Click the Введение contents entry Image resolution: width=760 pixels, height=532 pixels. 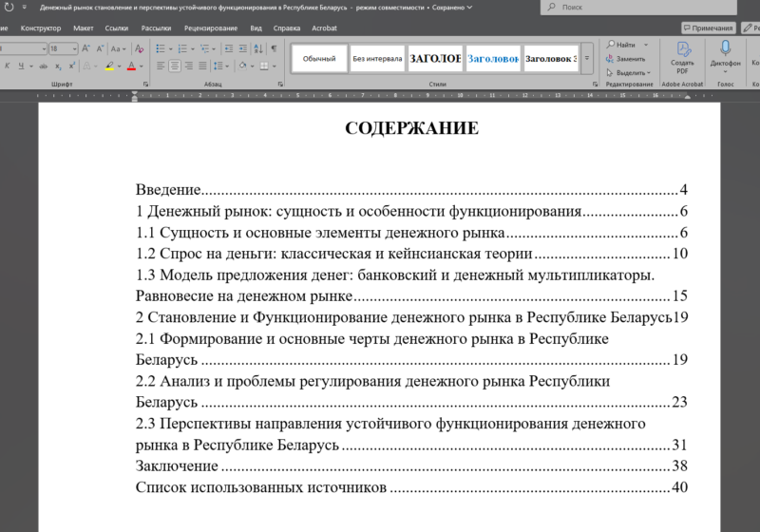tap(411, 189)
